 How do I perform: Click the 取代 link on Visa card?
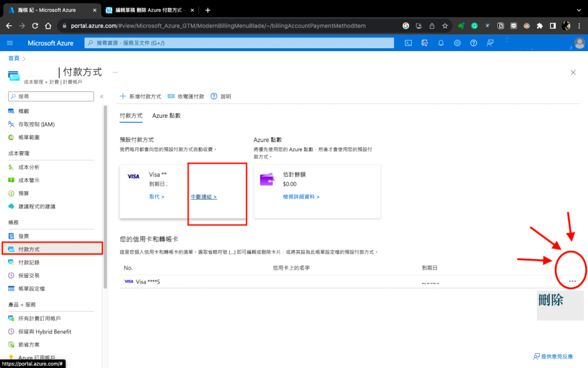point(156,197)
